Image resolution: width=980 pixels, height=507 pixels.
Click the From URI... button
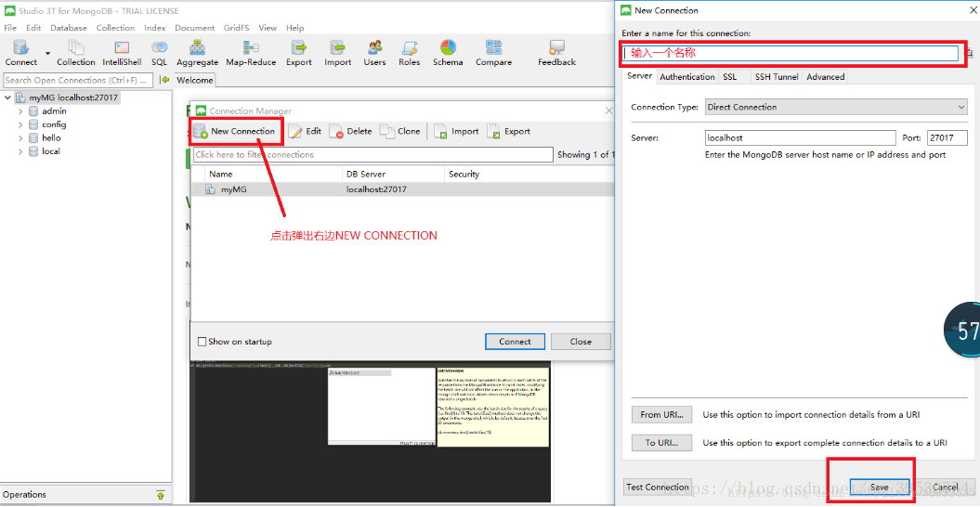coord(662,414)
